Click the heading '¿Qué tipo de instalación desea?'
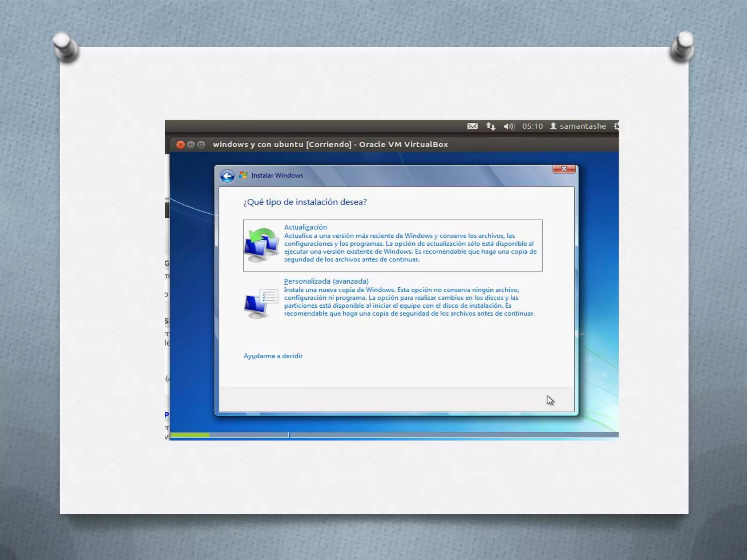This screenshot has width=747, height=560. 305,202
